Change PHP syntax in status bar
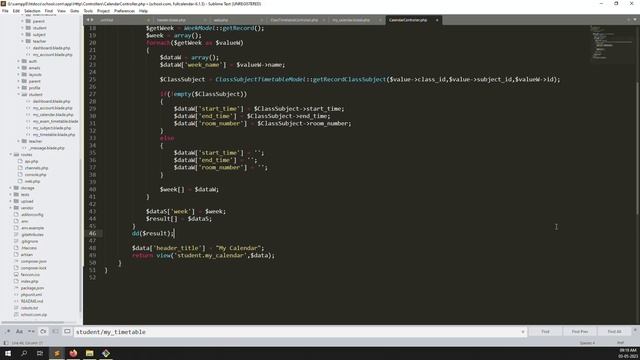Image resolution: width=640 pixels, height=360 pixels. (x=620, y=343)
